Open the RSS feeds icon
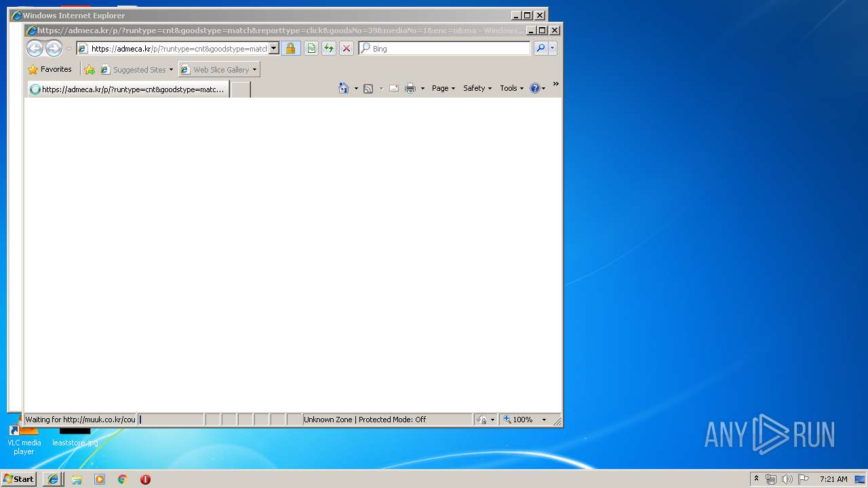This screenshot has height=488, width=868. click(368, 88)
